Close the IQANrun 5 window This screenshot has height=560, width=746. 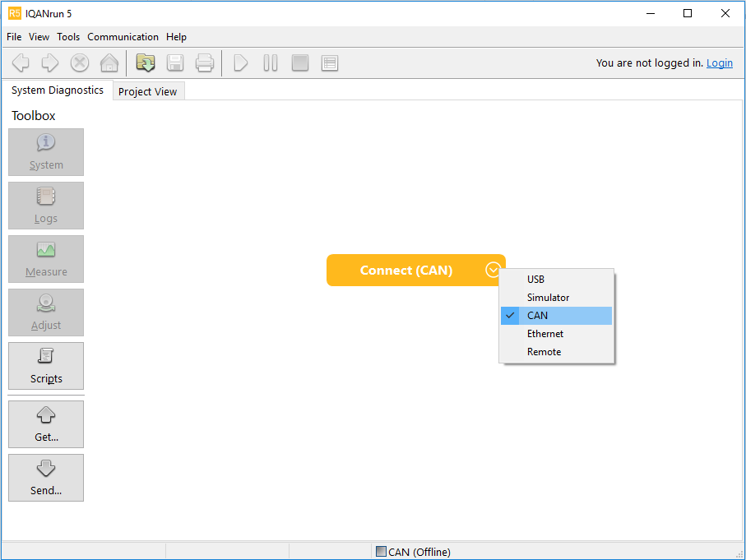point(725,13)
